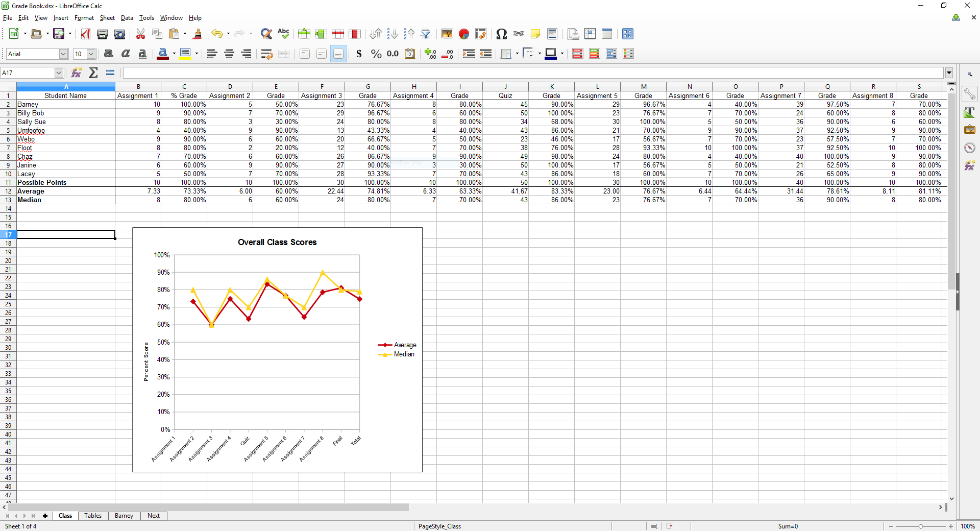
Task: Click the Student Name header cell
Action: [65, 96]
